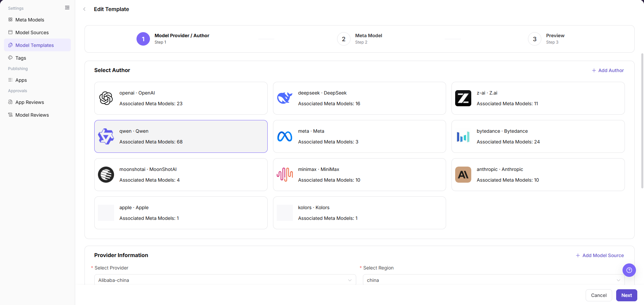Screen dimensions: 644x305
Task: Click the MiniMax waveform logo
Action: pyautogui.click(x=285, y=175)
